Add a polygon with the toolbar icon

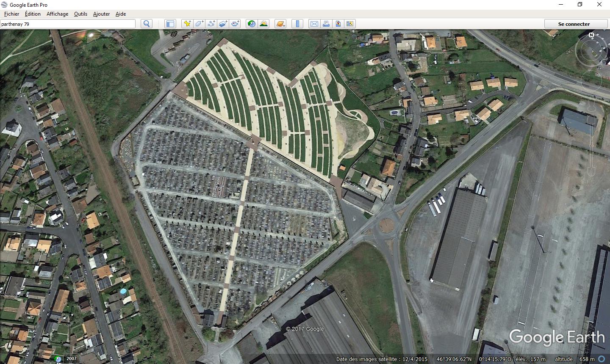click(x=199, y=24)
